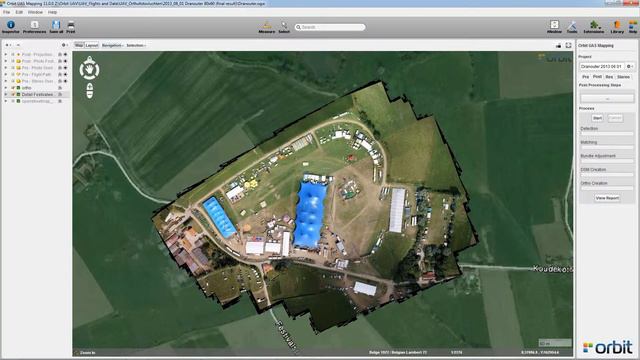
Task: Select the Res tab in mapping panel
Action: pyautogui.click(x=609, y=77)
